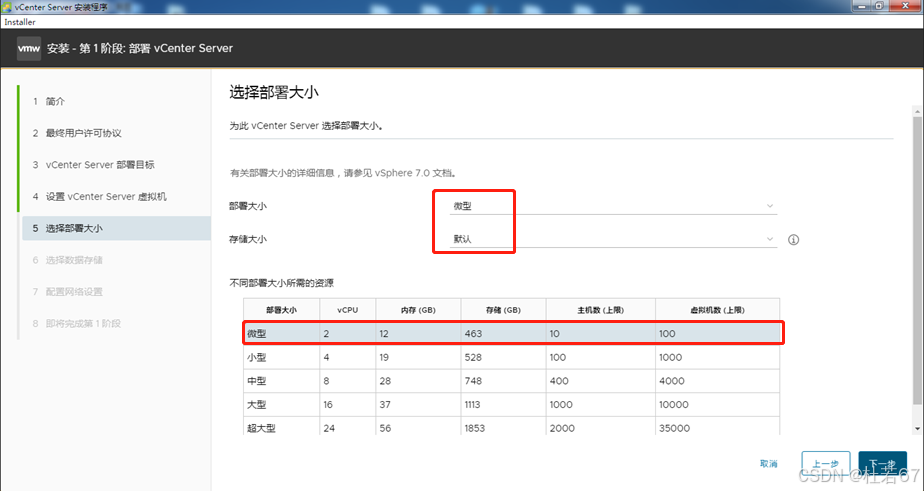The image size is (924, 491).
Task: Click the 取消 cancel link
Action: [768, 464]
